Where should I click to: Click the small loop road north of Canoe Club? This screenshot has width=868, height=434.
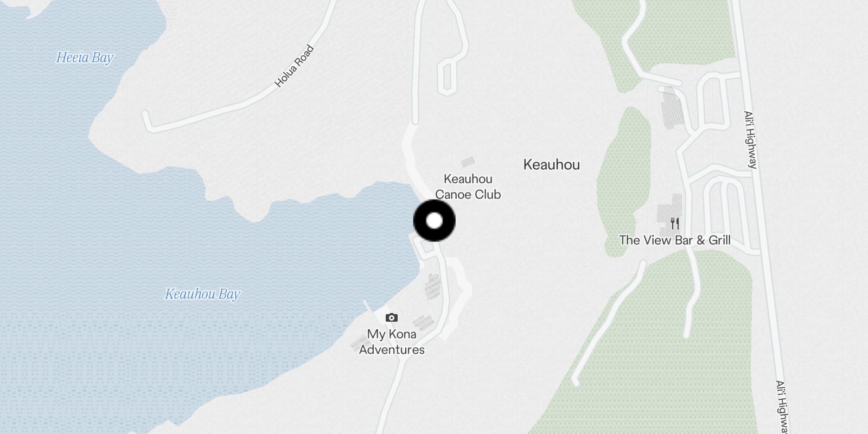click(x=447, y=78)
